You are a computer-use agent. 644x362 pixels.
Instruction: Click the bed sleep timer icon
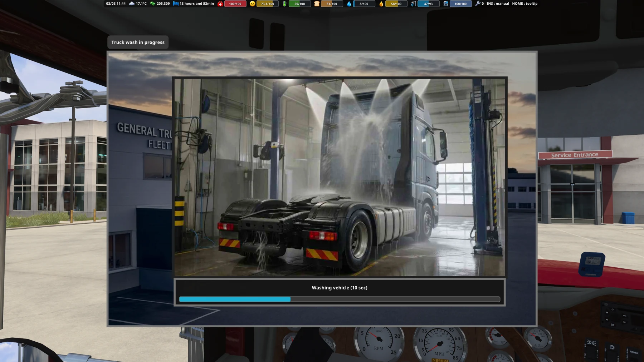click(176, 4)
